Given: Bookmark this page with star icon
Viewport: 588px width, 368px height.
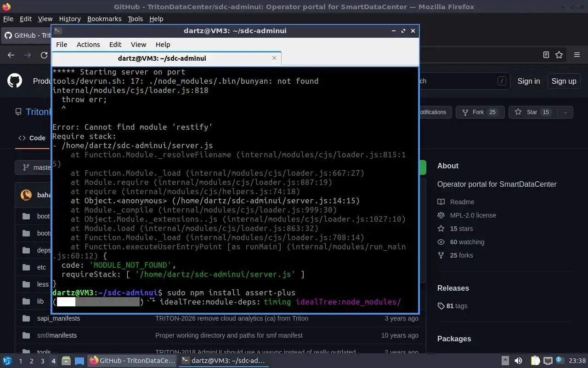Looking at the screenshot, I should pyautogui.click(x=559, y=55).
